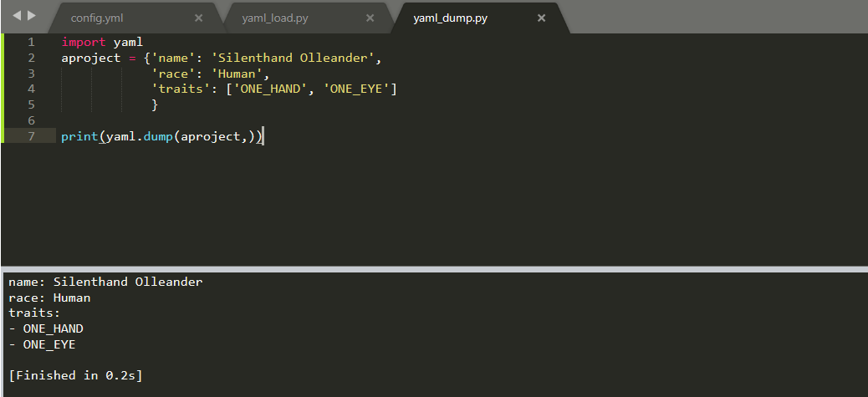
Task: Switch to the yaml_load.py tab
Action: [x=275, y=18]
